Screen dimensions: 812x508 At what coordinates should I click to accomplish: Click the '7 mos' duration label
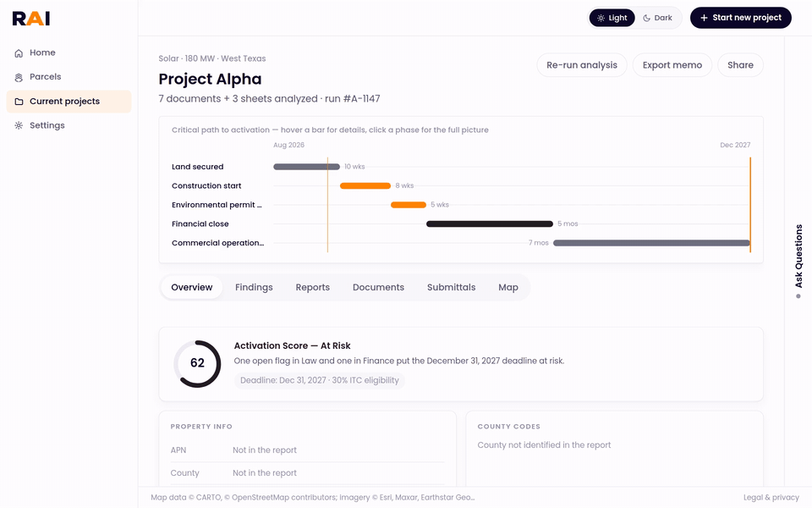tap(539, 243)
